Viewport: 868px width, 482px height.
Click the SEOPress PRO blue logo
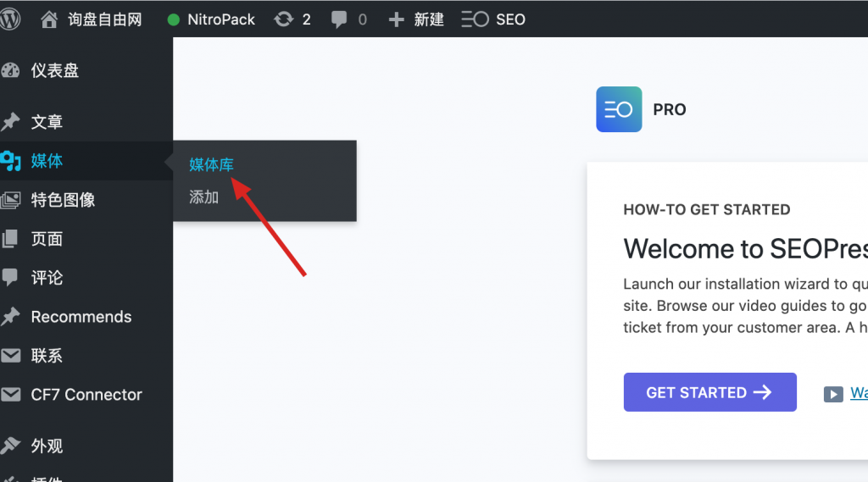[619, 109]
